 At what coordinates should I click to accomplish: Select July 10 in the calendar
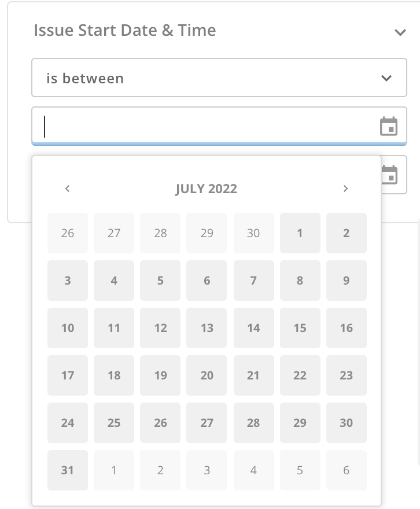pos(67,328)
